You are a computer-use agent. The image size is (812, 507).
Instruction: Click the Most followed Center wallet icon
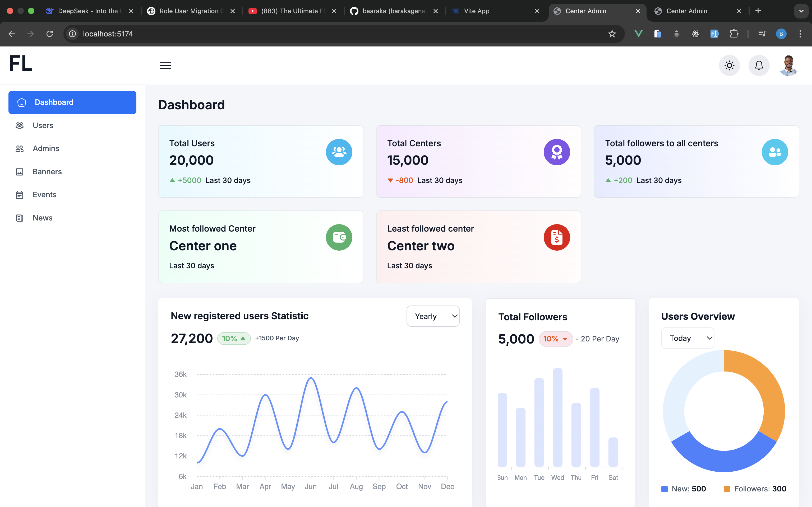(339, 237)
